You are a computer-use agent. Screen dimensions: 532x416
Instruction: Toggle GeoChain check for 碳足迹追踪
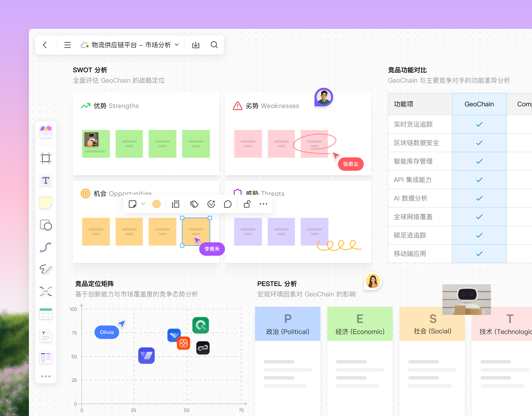coord(479,235)
